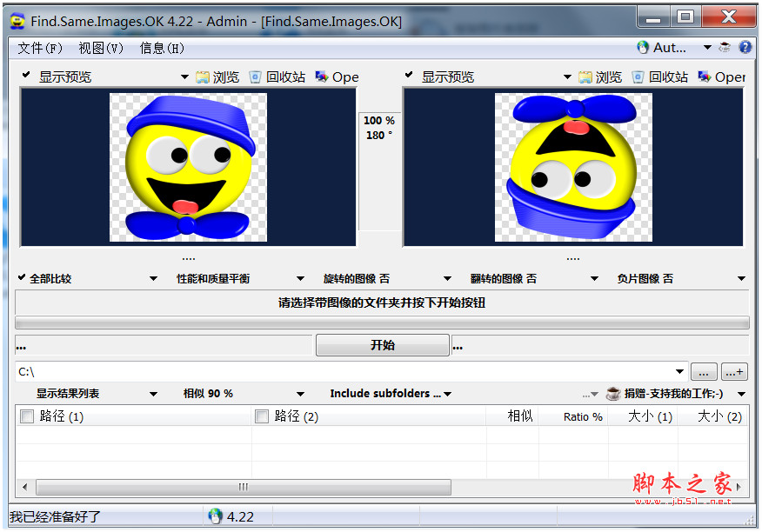Click the right 浏览 folder icon
The width and height of the screenshot is (762, 532).
pos(585,76)
